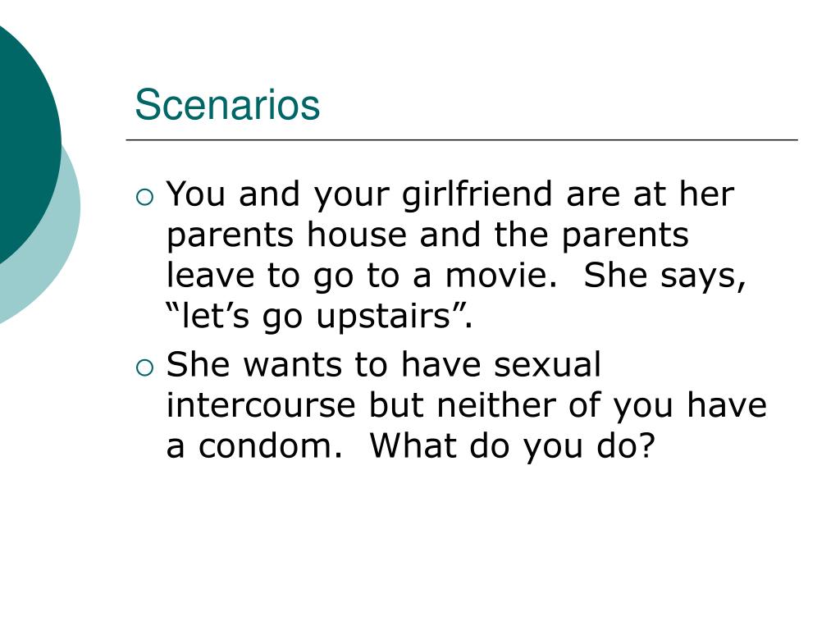Click the word "house" in second line

click(357, 235)
